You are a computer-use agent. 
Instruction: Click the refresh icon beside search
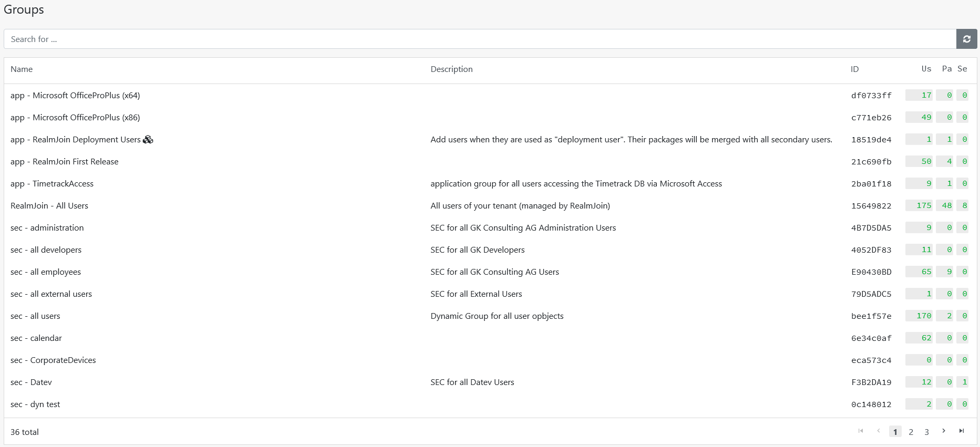pos(966,39)
